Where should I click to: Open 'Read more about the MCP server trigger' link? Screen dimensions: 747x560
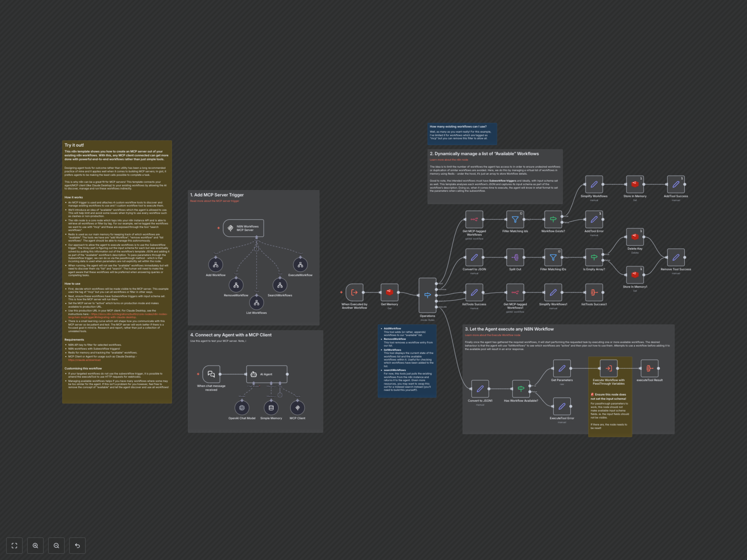pos(214,201)
